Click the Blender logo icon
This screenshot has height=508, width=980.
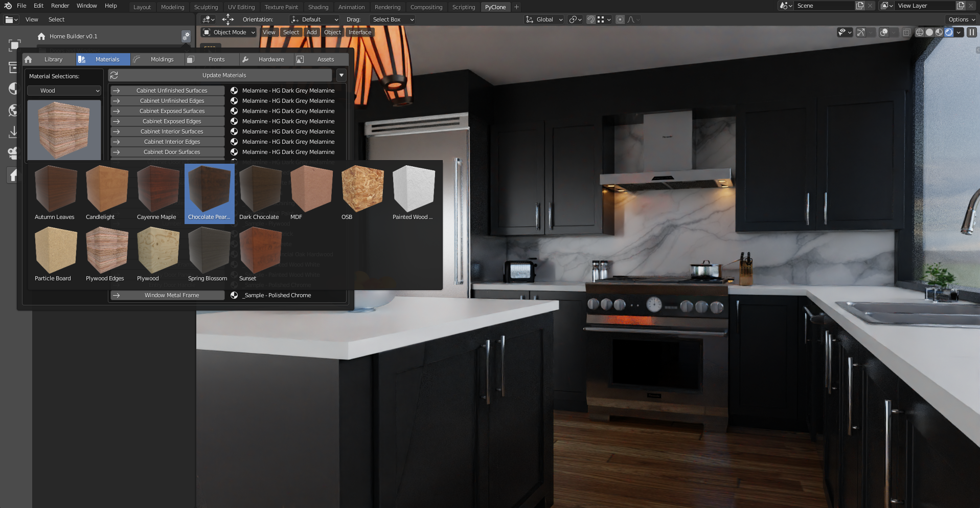[8, 6]
